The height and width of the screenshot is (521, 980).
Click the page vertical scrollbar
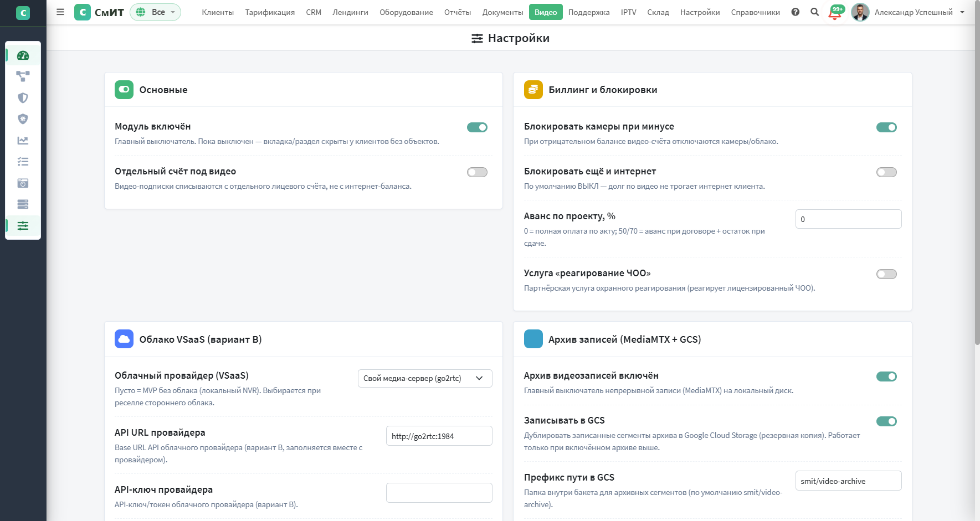coord(977,172)
